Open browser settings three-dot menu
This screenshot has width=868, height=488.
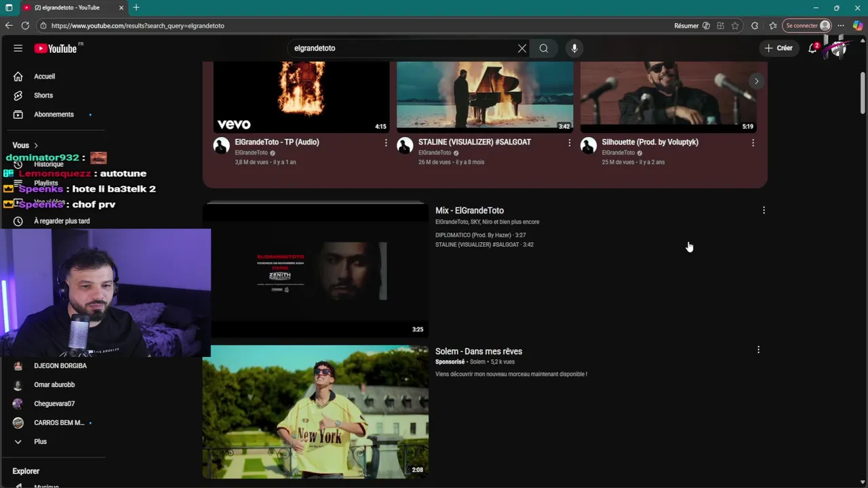pyautogui.click(x=841, y=26)
